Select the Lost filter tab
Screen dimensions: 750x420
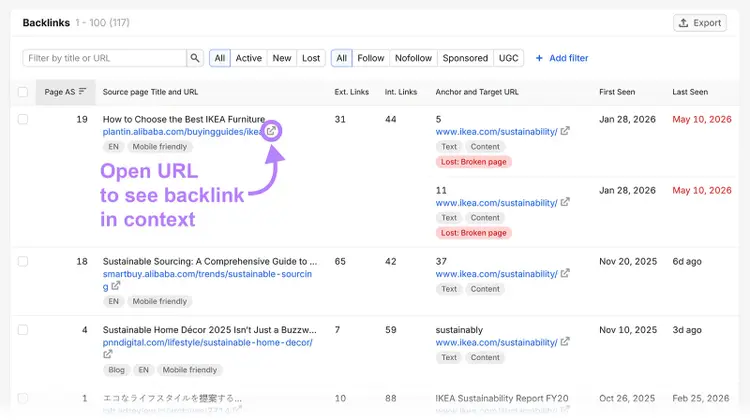311,58
